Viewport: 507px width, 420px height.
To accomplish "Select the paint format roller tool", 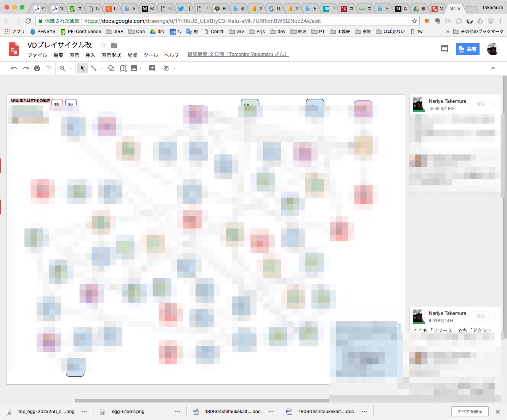I will coord(48,68).
